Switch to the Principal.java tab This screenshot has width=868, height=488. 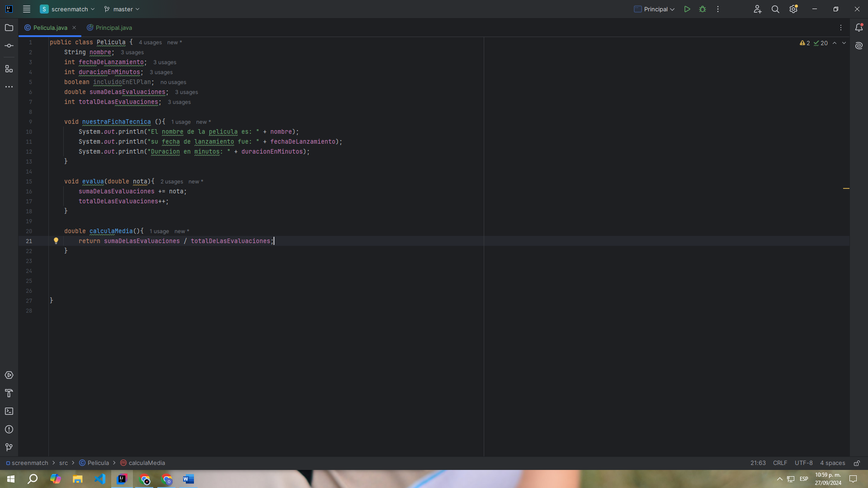[109, 28]
